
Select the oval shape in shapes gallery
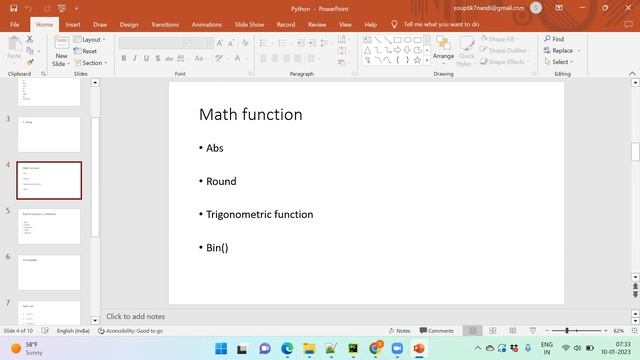407,40
